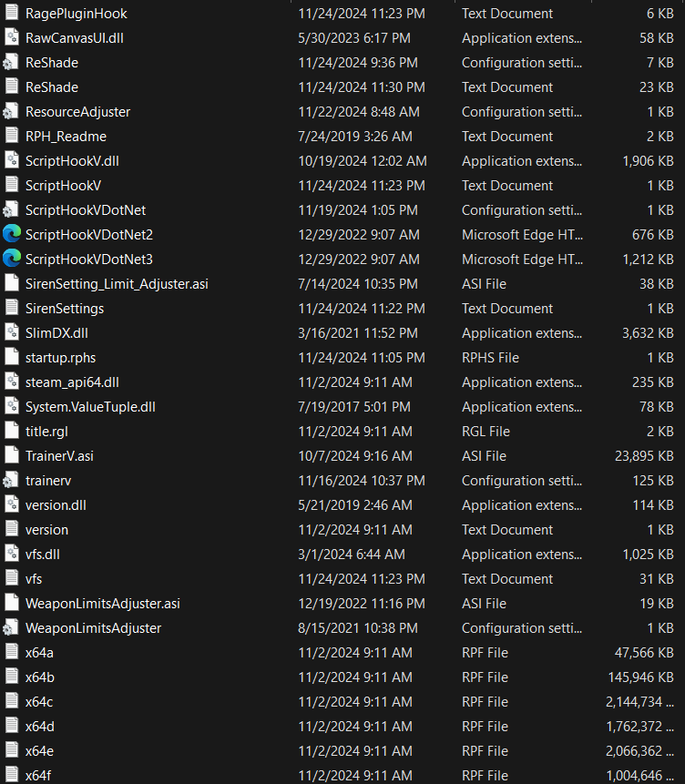Click the ReShade configuration settings gear icon
Screen dimensions: 685x784
12,63
